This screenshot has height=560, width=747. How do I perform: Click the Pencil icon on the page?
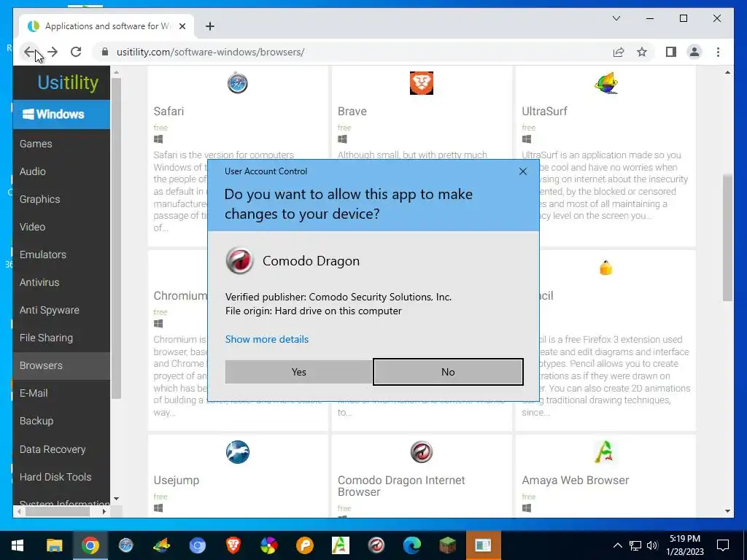(x=605, y=268)
